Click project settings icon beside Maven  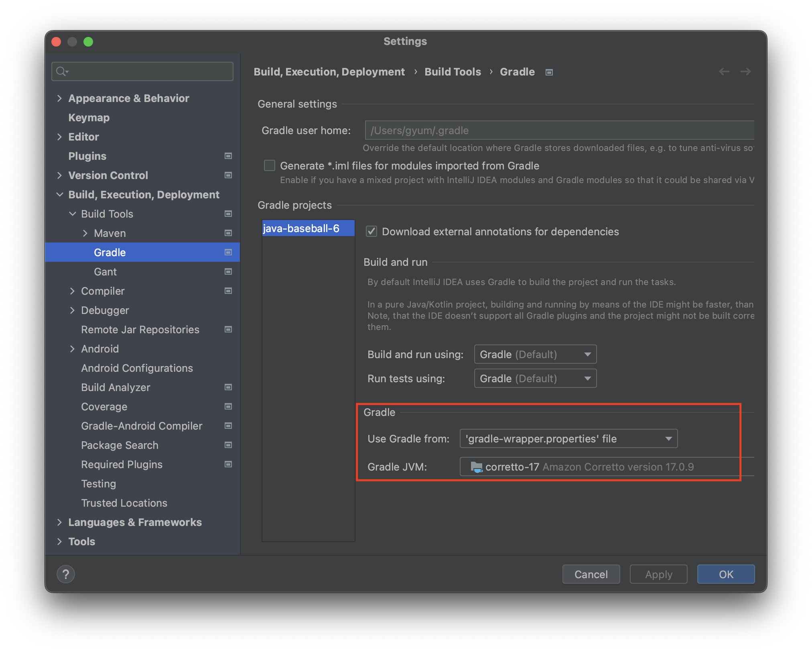(x=228, y=233)
